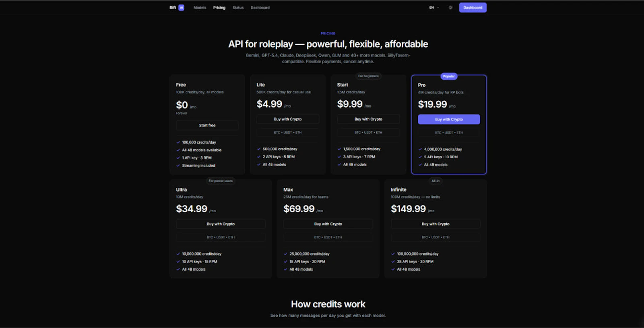Buy the Ultra plan with Crypto
This screenshot has width=644, height=328.
click(x=221, y=224)
